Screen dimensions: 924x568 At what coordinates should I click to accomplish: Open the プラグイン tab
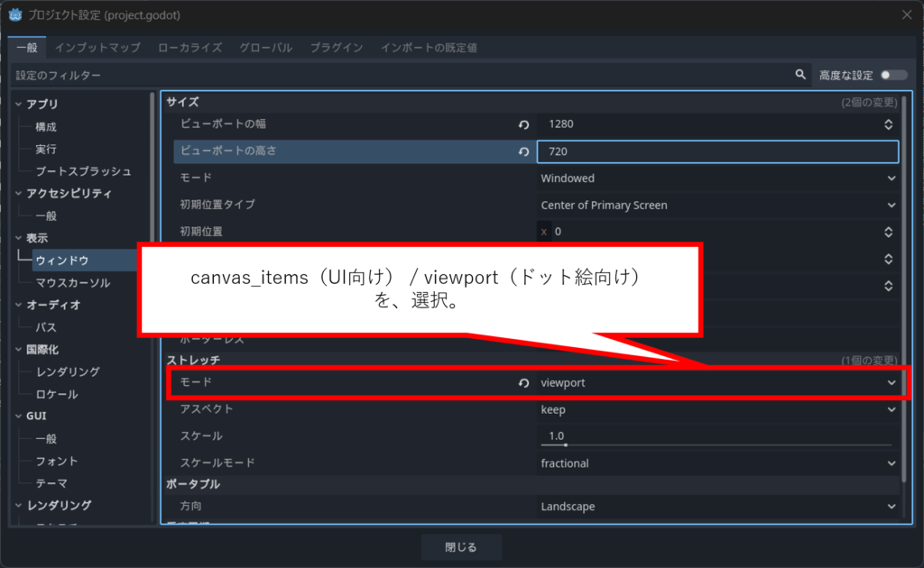[336, 47]
